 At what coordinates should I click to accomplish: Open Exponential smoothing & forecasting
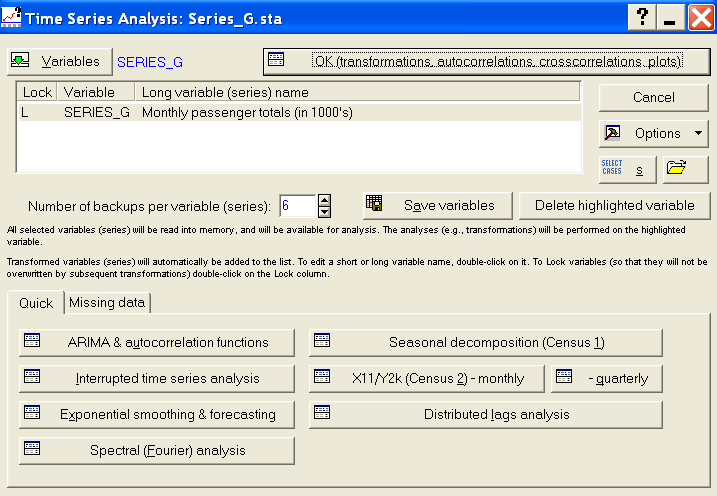(157, 415)
